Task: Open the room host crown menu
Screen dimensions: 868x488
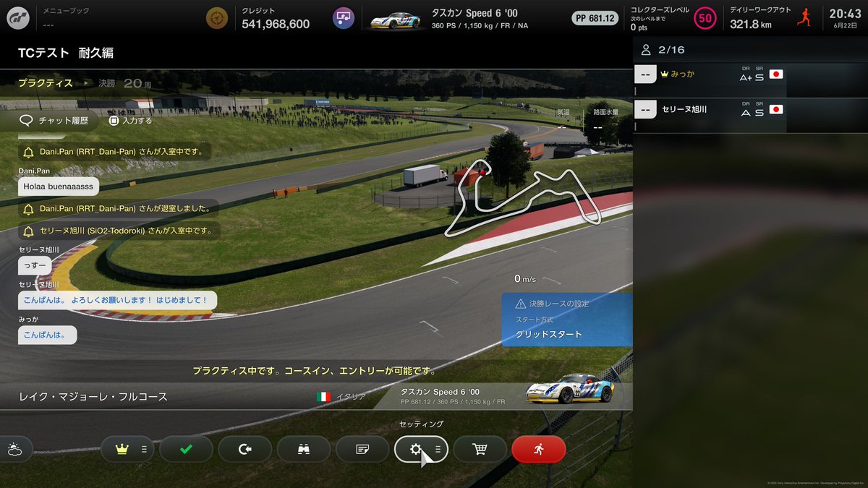Action: pos(127,449)
